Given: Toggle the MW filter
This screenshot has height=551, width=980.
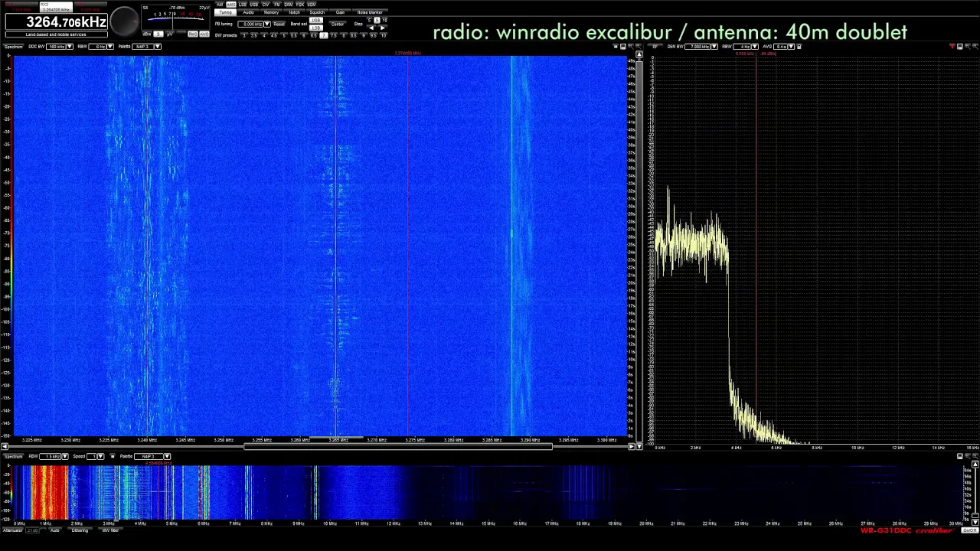Looking at the screenshot, I should [x=110, y=530].
